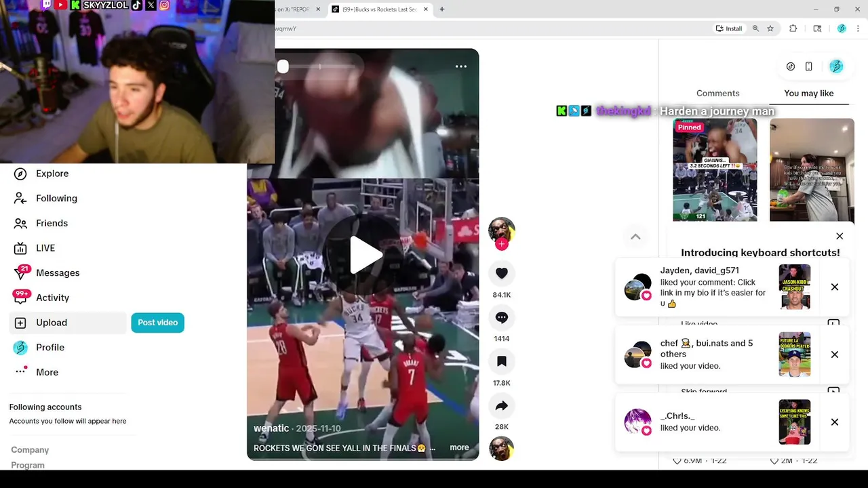Close the keyboard shortcuts panel
The width and height of the screenshot is (868, 488).
click(840, 237)
